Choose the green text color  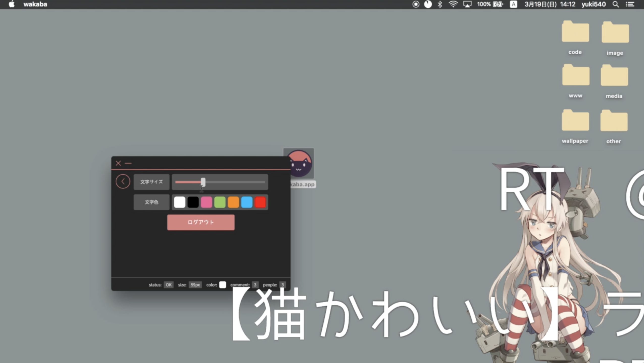220,202
